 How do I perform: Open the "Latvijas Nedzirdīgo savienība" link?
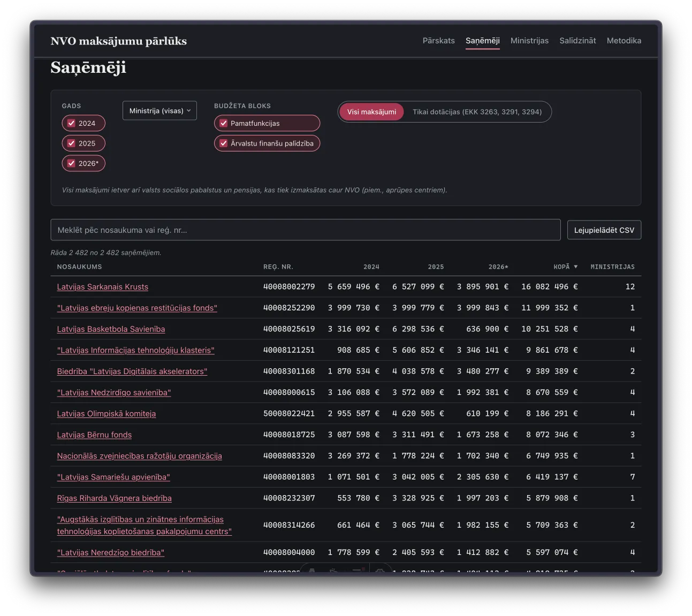pos(114,392)
